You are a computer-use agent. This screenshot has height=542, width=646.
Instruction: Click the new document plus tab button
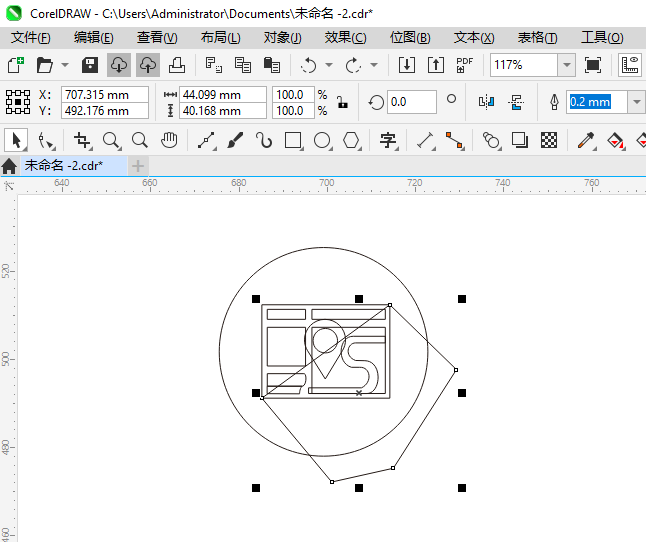point(138,165)
